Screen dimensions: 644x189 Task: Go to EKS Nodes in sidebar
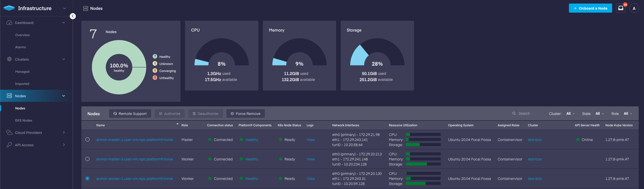(x=23, y=121)
